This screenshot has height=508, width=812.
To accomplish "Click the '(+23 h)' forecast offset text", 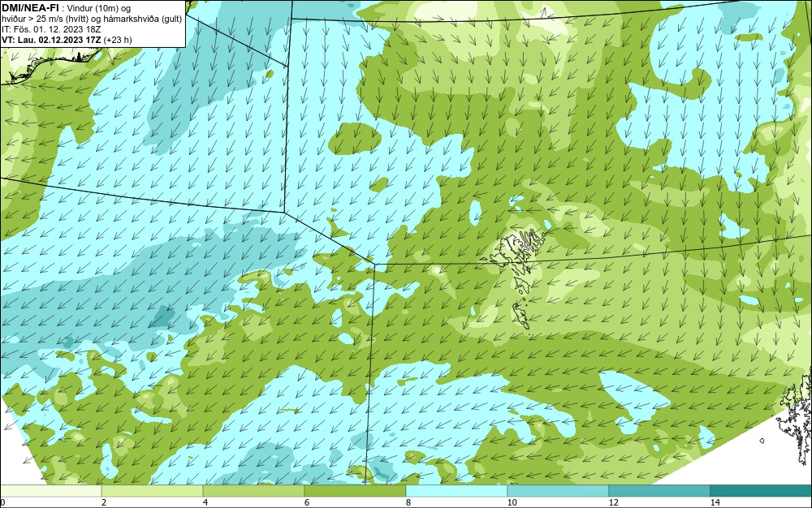I will pos(118,40).
